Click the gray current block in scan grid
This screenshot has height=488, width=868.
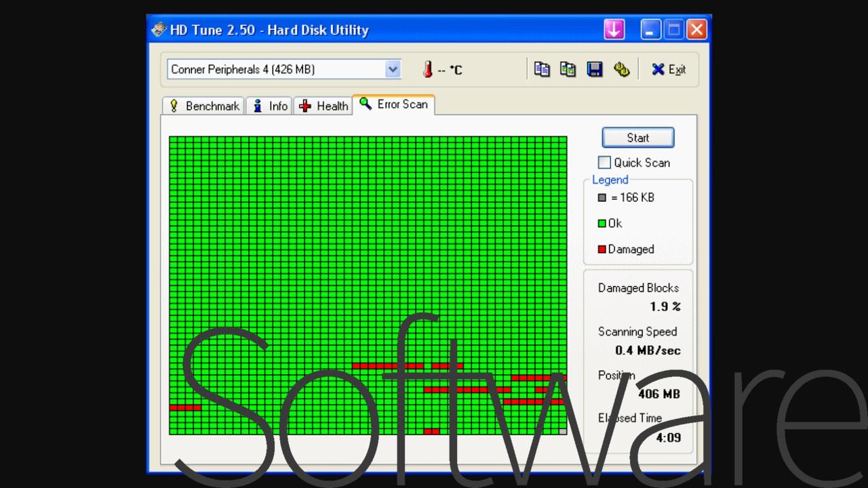point(563,431)
